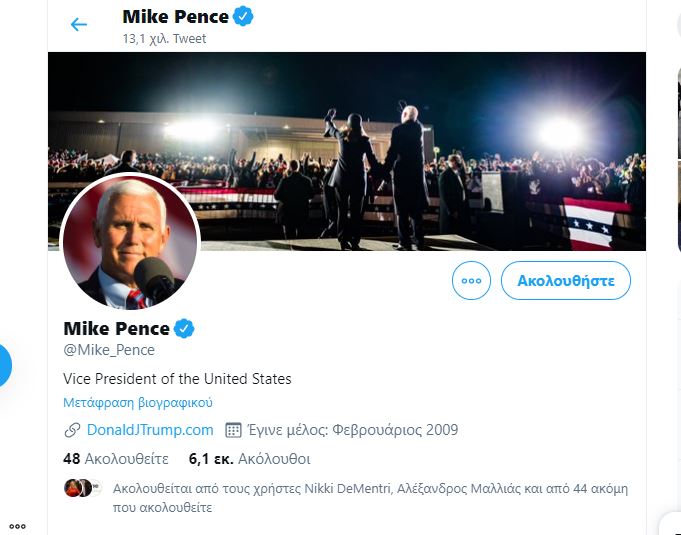Open three-dot menu at bottom left

pyautogui.click(x=17, y=525)
